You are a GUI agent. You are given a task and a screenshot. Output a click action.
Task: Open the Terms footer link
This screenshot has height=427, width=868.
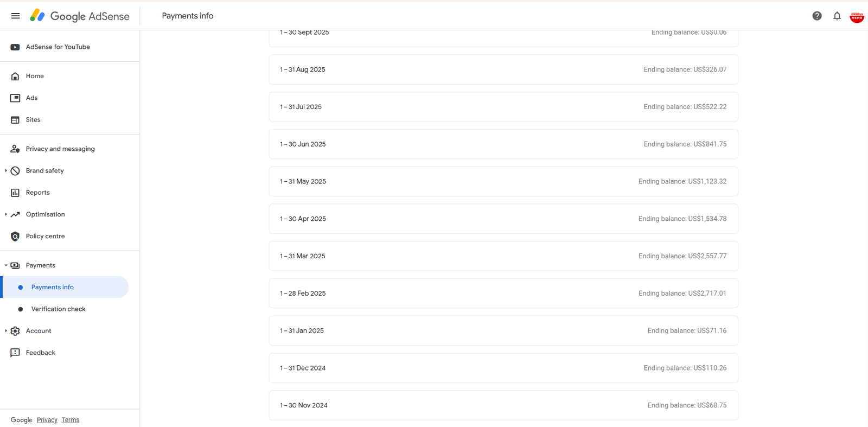coord(71,420)
